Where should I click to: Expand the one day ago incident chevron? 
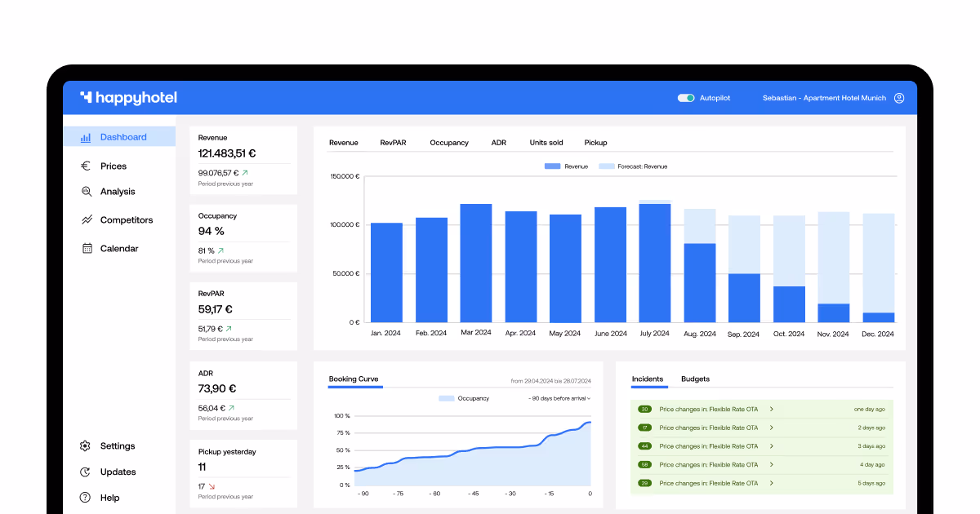click(x=772, y=409)
